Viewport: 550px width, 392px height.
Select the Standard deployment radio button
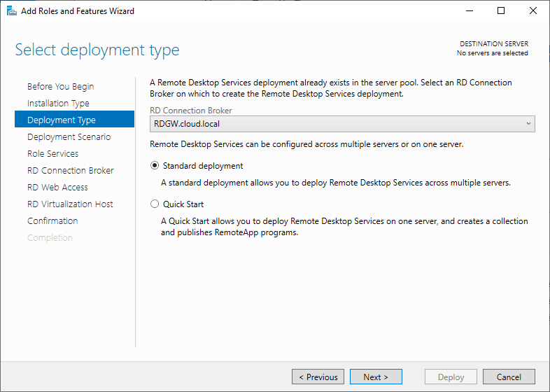point(155,166)
